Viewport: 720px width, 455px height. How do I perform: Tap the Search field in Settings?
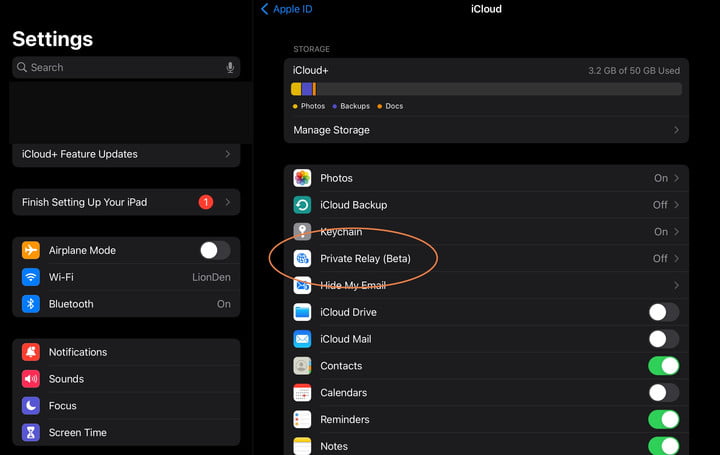(126, 67)
